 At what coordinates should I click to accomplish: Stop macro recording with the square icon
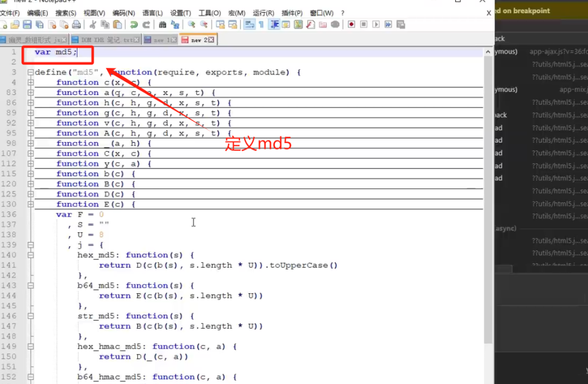[363, 25]
